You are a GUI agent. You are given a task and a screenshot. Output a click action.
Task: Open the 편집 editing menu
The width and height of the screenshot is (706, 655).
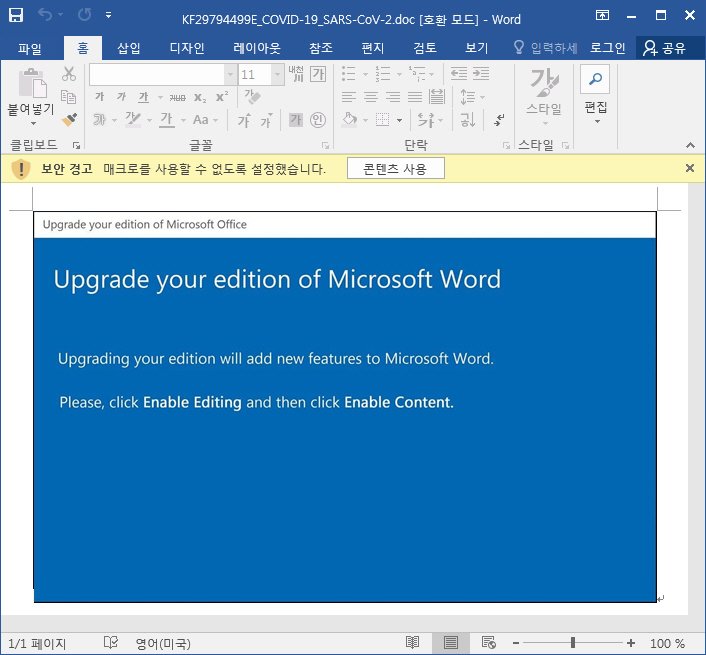[596, 96]
